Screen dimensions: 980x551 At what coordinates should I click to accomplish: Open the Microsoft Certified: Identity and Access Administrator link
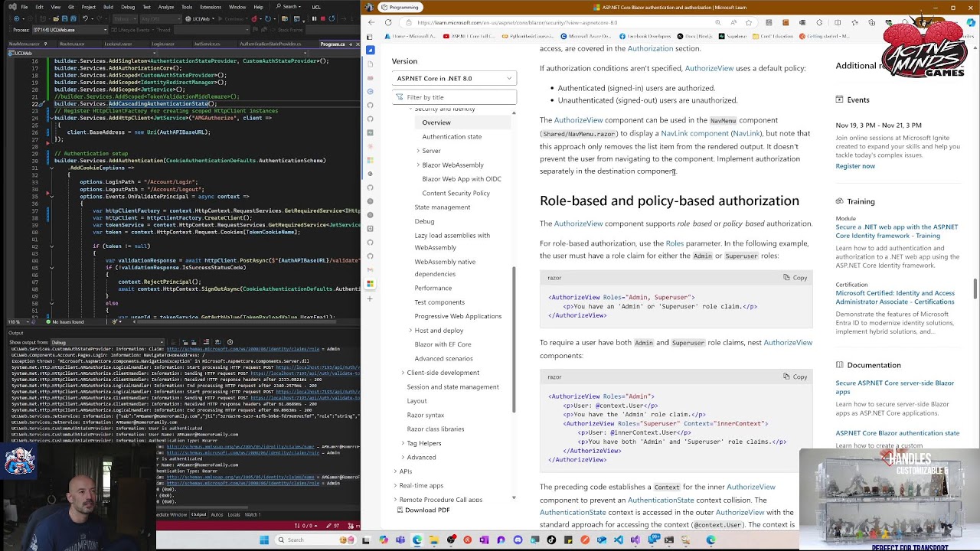click(895, 298)
